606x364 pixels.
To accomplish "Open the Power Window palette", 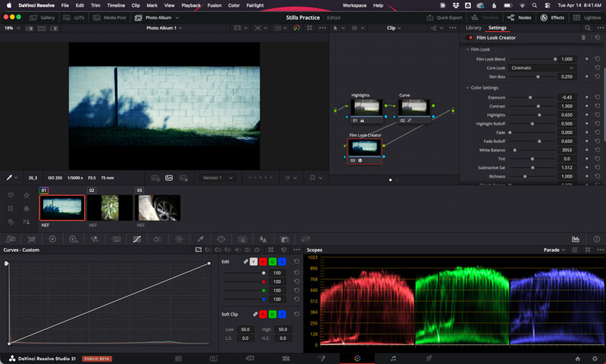I will [221, 239].
